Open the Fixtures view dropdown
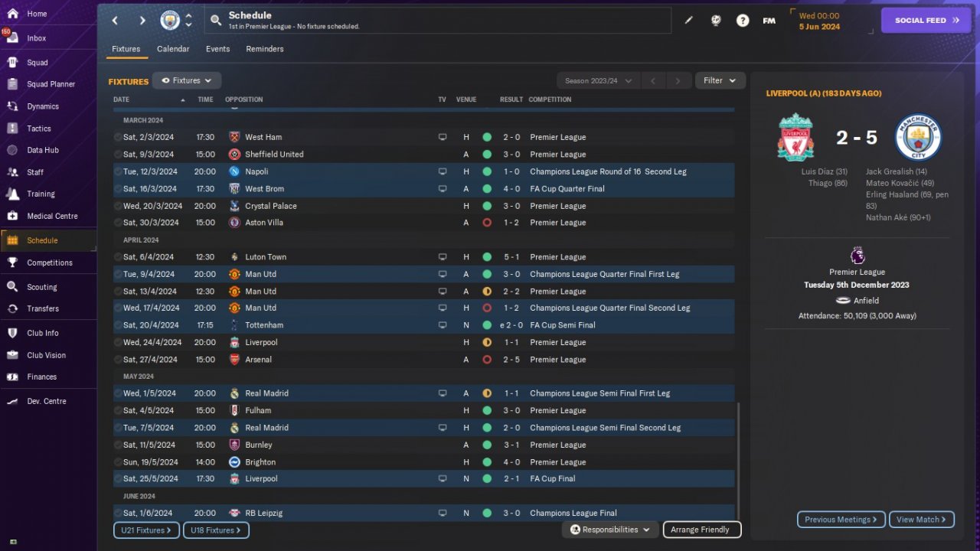 click(x=187, y=80)
